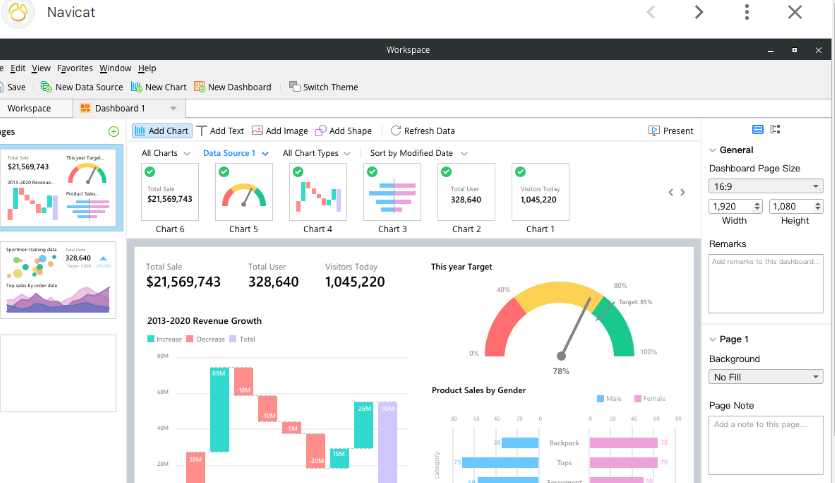Toggle the green checkmark on Chart 3

[372, 172]
